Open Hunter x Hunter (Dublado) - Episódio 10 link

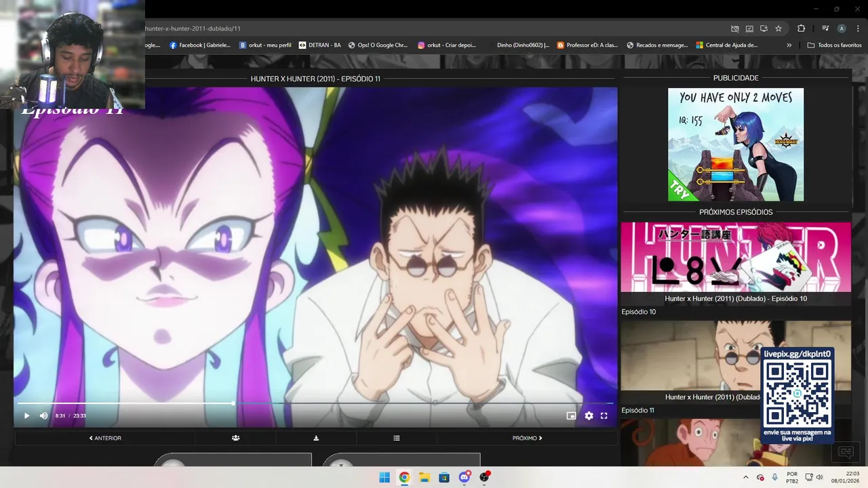tap(736, 298)
